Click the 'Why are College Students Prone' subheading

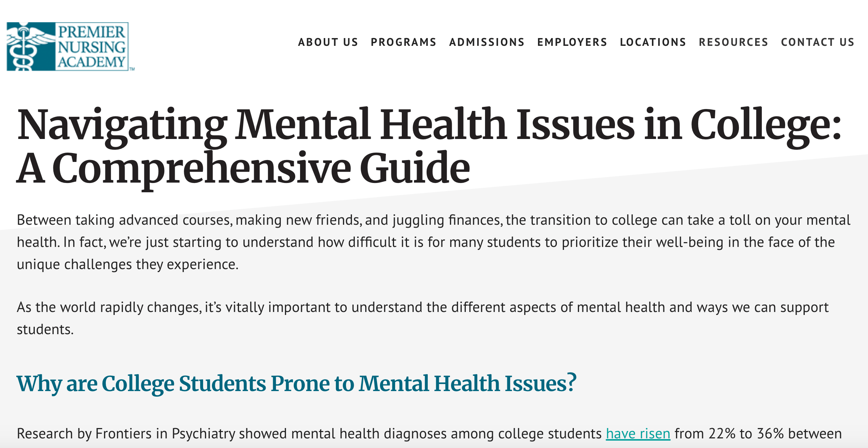click(297, 384)
